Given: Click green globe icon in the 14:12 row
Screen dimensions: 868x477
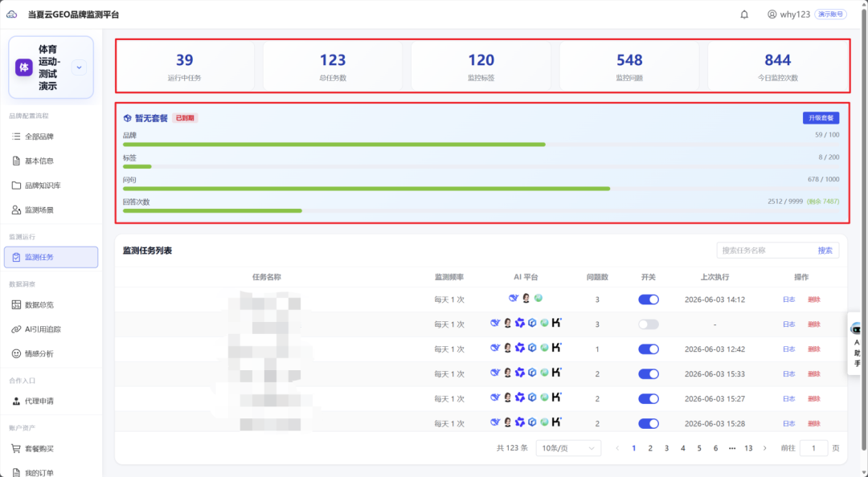Looking at the screenshot, I should [538, 298].
